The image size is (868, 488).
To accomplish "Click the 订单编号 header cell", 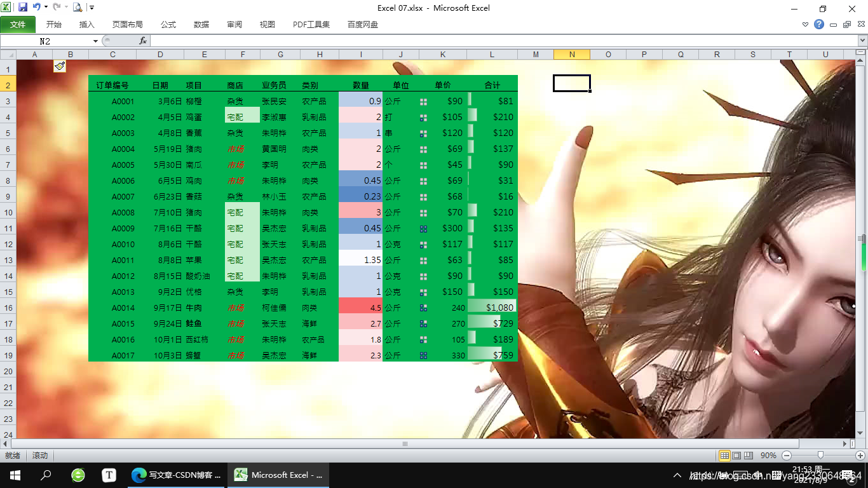I will pos(112,85).
